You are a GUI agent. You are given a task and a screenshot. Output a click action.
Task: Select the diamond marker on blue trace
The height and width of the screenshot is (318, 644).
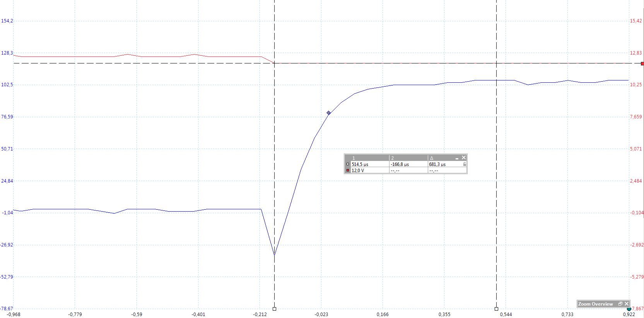[x=328, y=113]
